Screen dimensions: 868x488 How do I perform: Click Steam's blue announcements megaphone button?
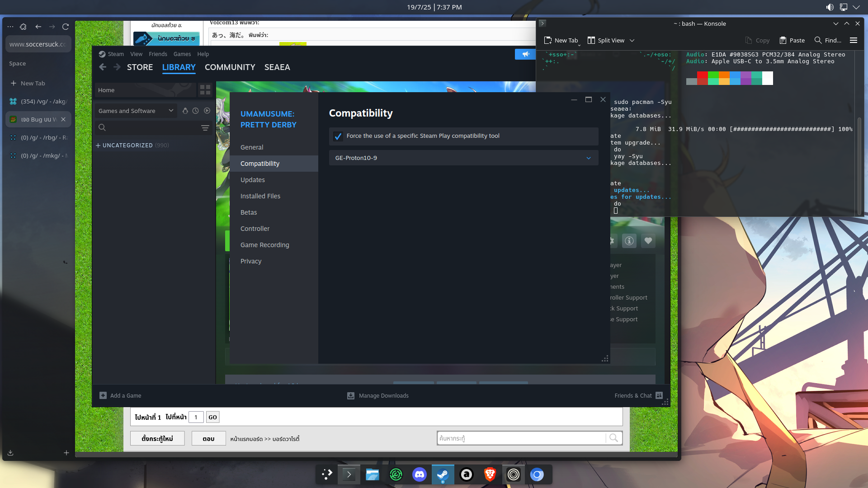[x=525, y=54]
